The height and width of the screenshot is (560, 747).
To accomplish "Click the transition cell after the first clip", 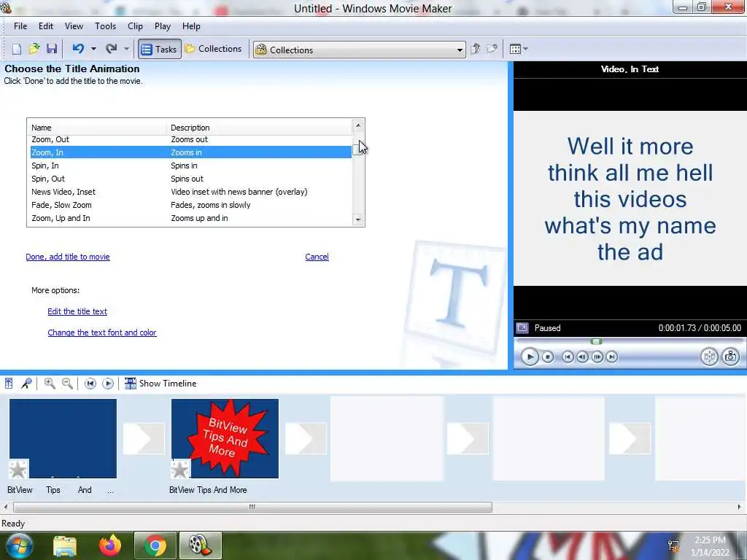I will pyautogui.click(x=144, y=438).
